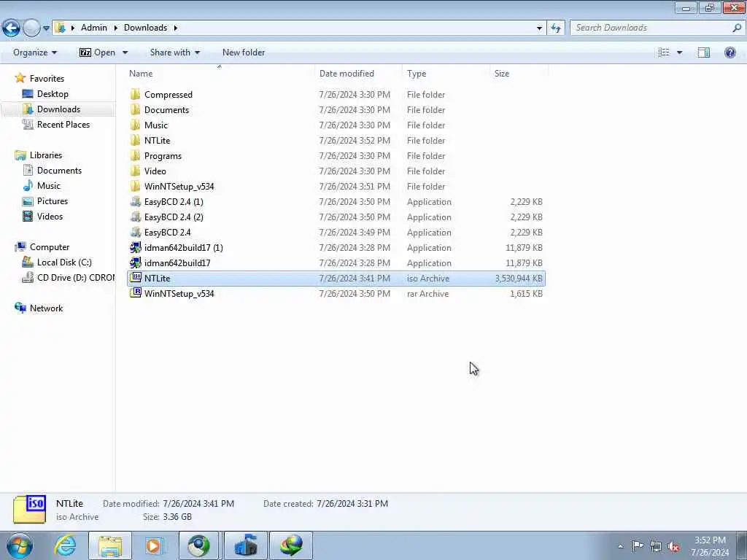This screenshot has height=560, width=747.
Task: Sort by the Size column header
Action: (519, 74)
